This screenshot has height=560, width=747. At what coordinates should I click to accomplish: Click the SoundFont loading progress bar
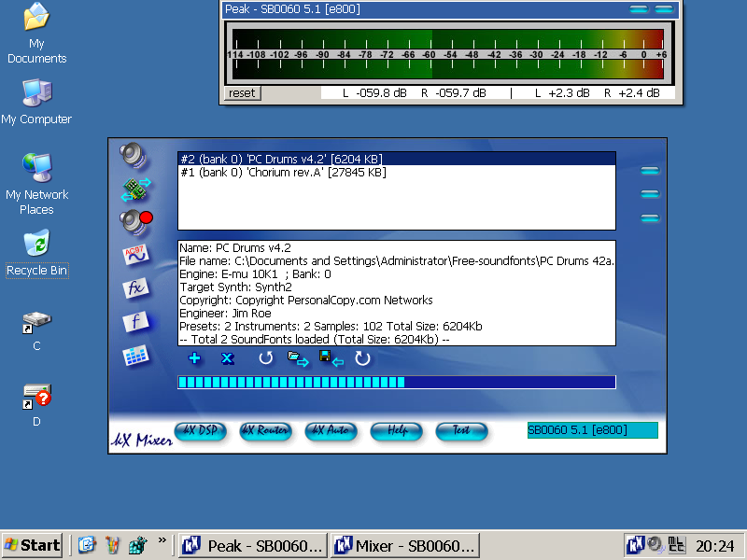pos(397,382)
